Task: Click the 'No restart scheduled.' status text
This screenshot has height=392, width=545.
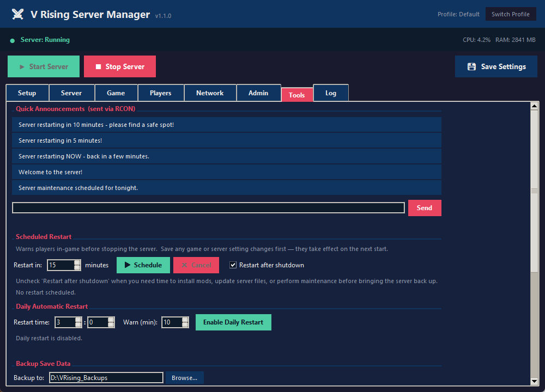Action: pos(46,292)
